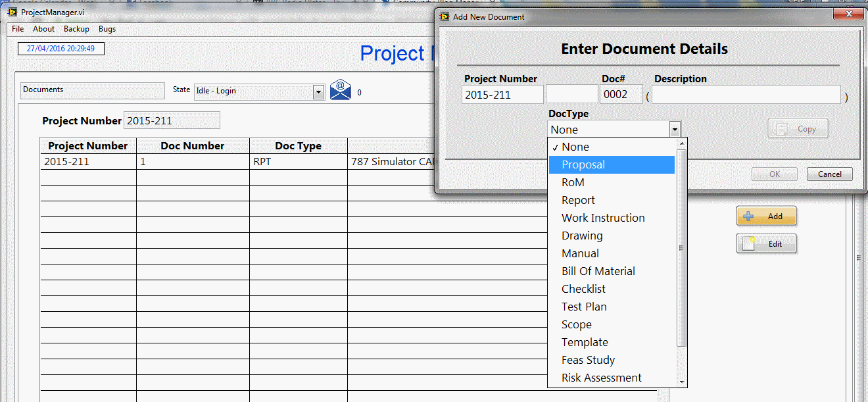Click the Documents text field
This screenshot has height=402, width=868.
(x=93, y=90)
